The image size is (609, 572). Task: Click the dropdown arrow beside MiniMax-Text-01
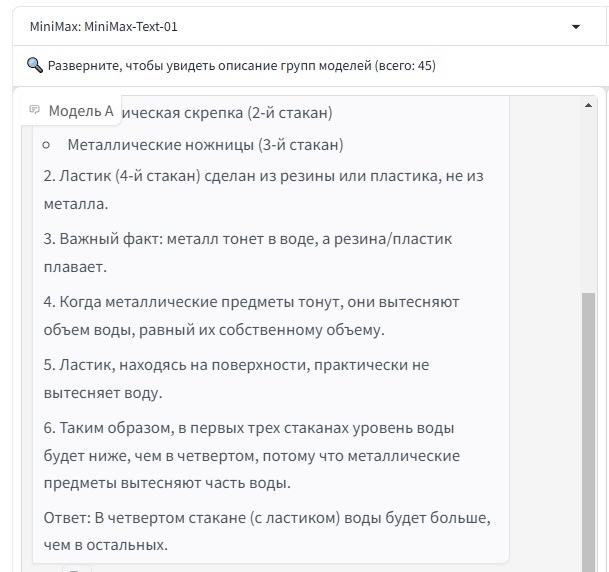click(576, 27)
